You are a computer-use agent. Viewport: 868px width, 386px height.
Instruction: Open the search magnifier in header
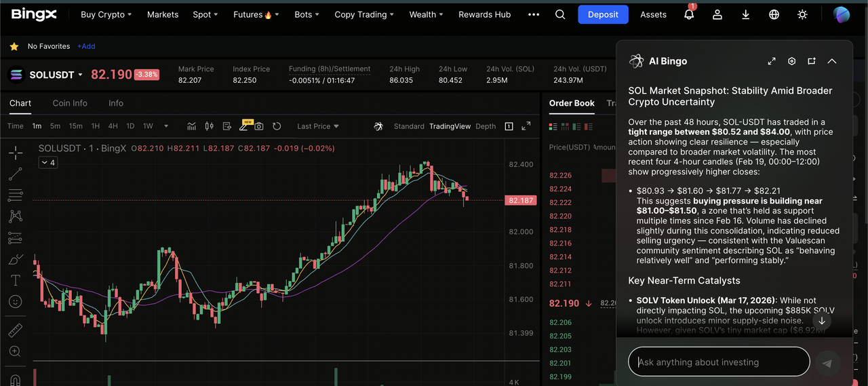click(560, 14)
